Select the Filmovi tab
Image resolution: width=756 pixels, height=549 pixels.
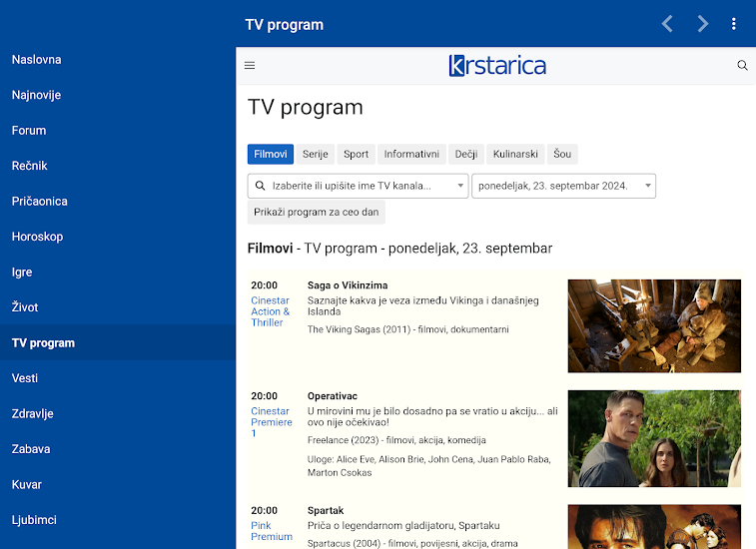pyautogui.click(x=270, y=154)
